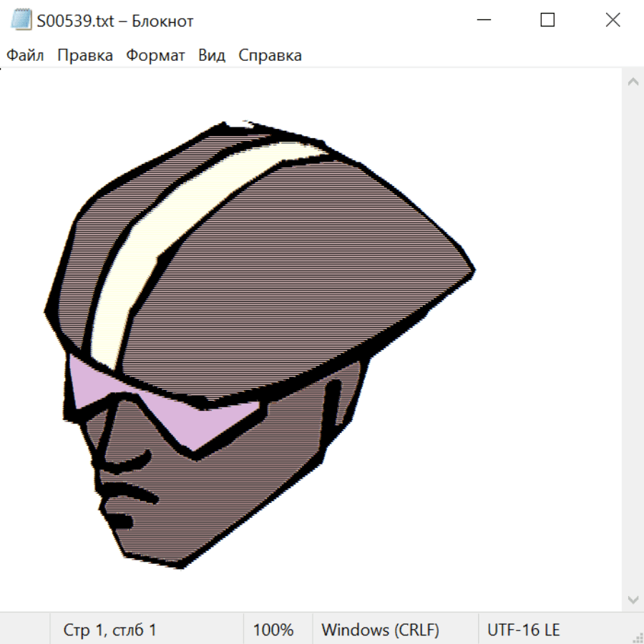Click the scrollbar up arrow
This screenshot has width=644, height=644.
point(633,82)
